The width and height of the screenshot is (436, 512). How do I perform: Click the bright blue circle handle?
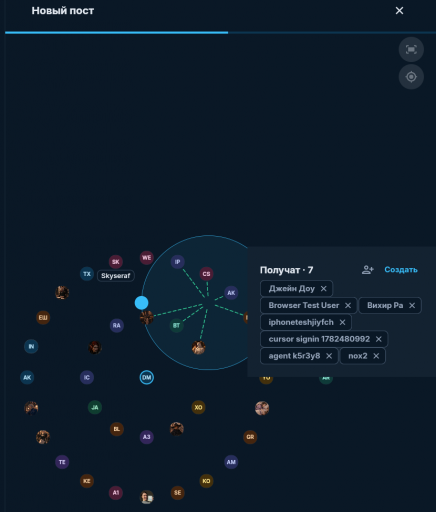click(x=142, y=303)
